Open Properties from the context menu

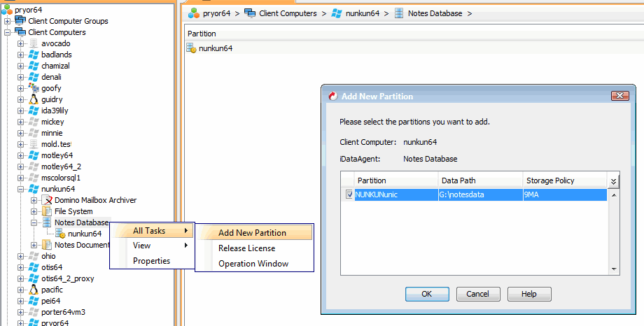151,261
